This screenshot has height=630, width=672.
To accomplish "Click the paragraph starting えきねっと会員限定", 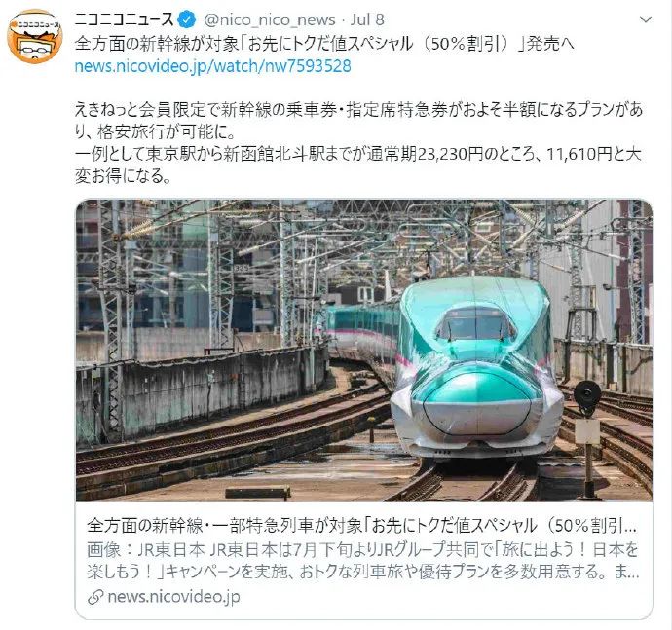I will [358, 121].
